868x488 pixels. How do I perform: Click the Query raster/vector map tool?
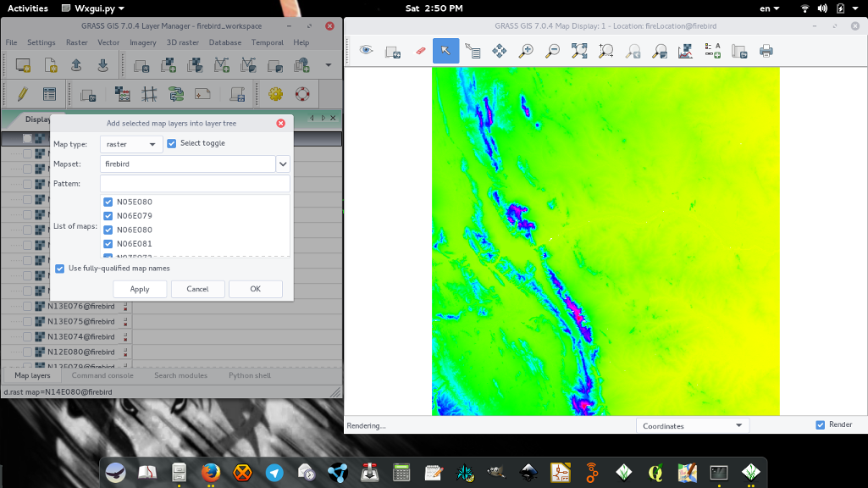(473, 51)
